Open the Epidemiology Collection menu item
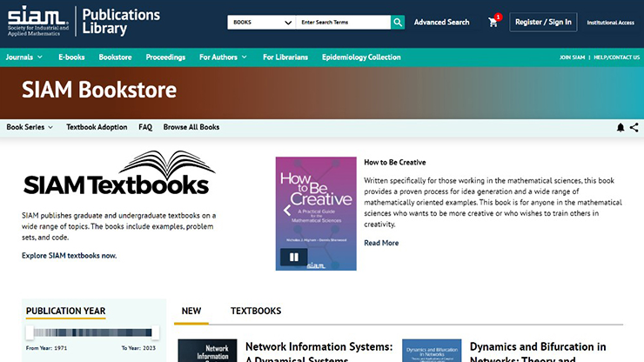 (x=361, y=57)
